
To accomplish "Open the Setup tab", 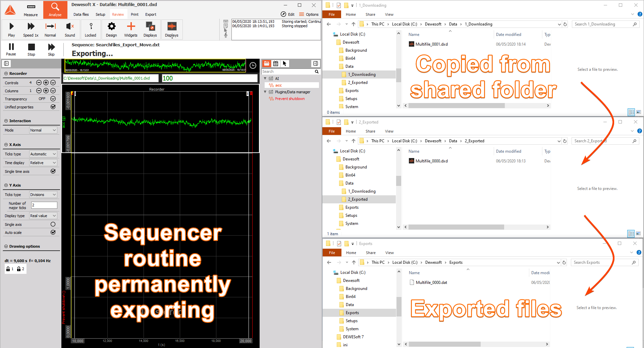I will click(100, 14).
